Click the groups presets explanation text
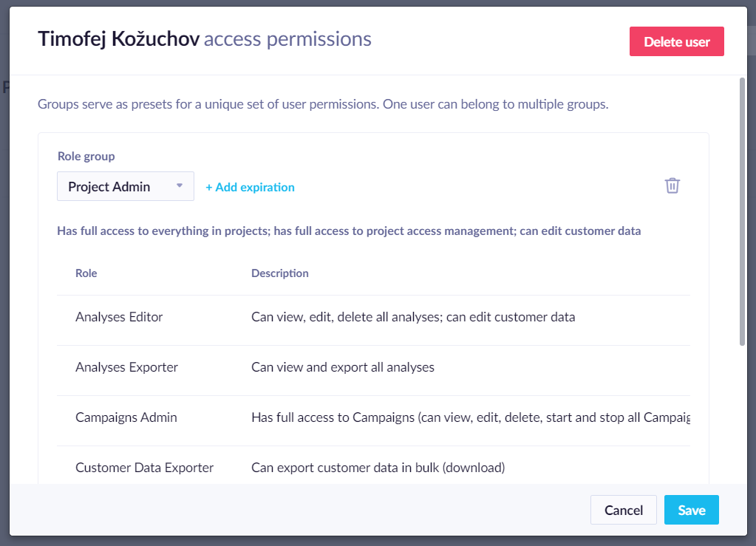756x546 pixels. coord(323,104)
